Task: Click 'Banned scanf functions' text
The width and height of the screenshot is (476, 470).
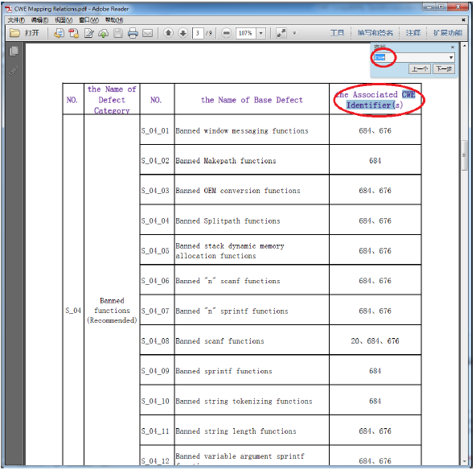Action: coord(220,341)
